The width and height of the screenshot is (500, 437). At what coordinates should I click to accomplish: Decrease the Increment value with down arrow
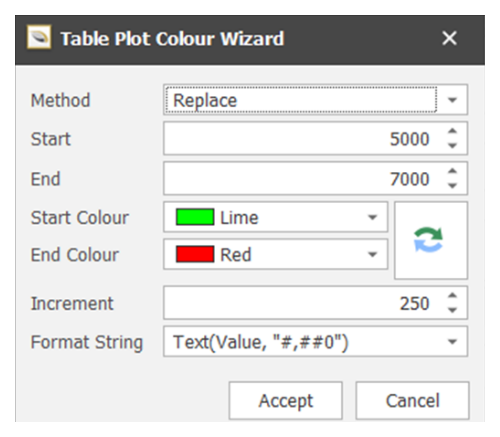452,310
